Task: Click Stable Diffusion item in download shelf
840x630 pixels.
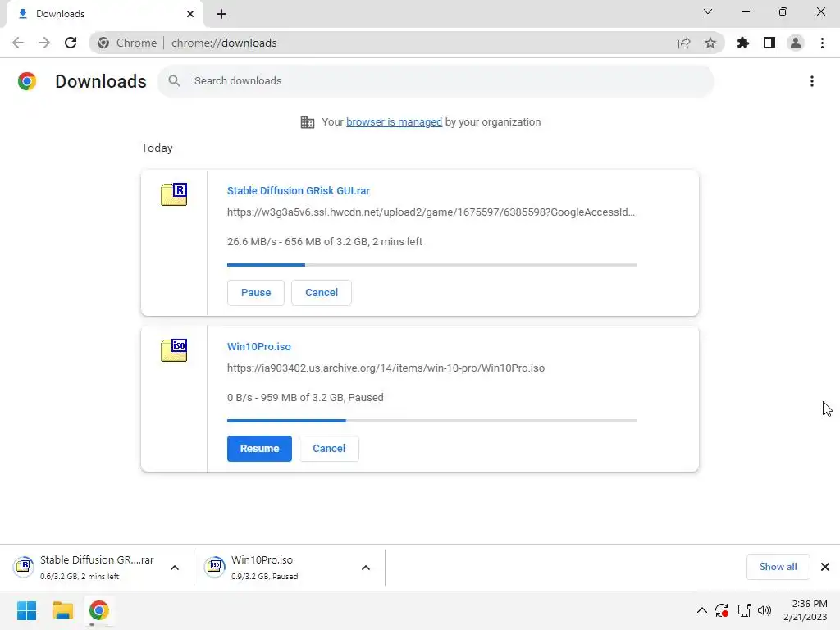Action: [x=84, y=567]
